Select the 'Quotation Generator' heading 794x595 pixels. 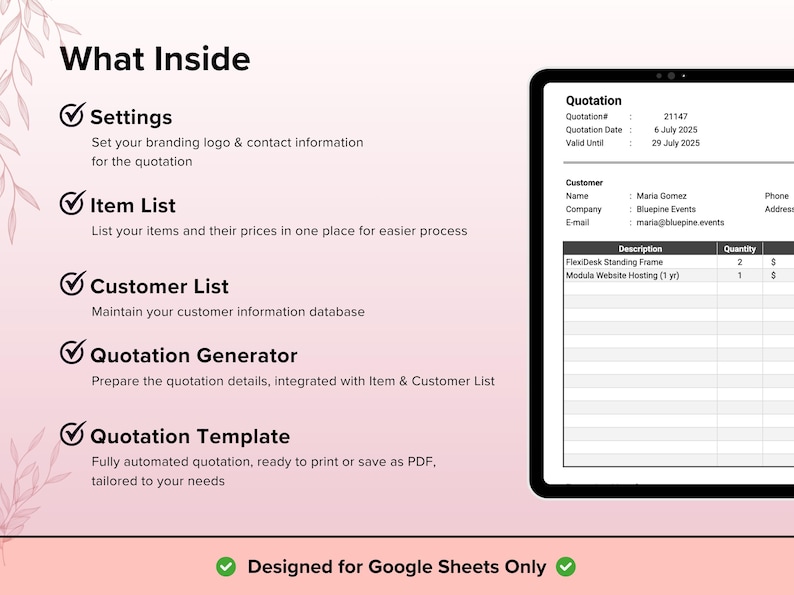pos(194,355)
